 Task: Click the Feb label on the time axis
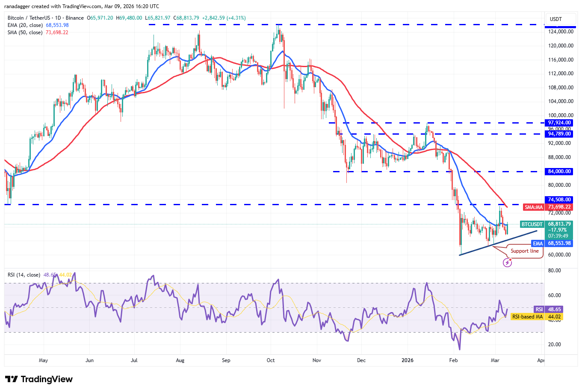tap(453, 360)
